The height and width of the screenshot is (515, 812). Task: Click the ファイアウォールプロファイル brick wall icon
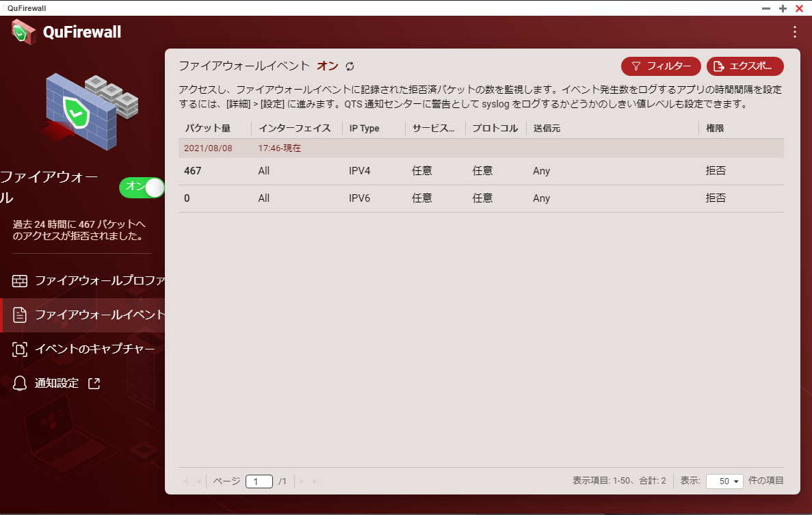pyautogui.click(x=20, y=280)
